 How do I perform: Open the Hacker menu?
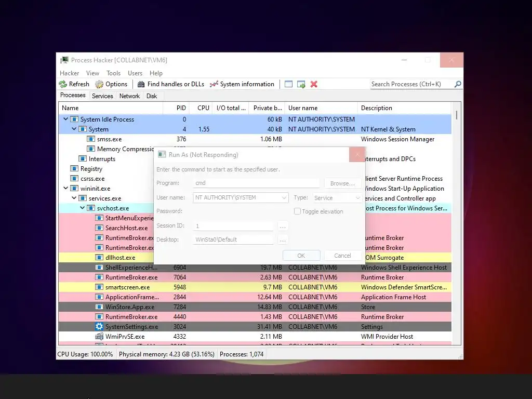click(69, 73)
